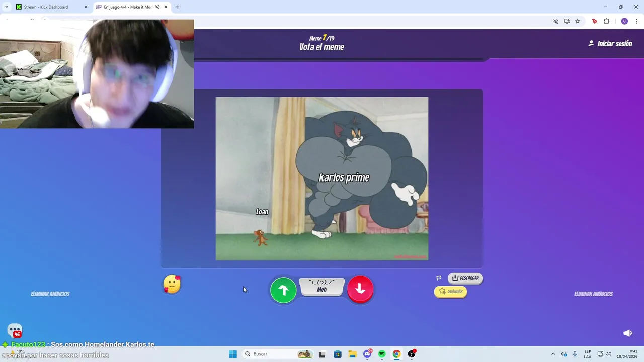The height and width of the screenshot is (362, 644).
Task: Close the Kick Dashboard tab
Action: coord(86,7)
